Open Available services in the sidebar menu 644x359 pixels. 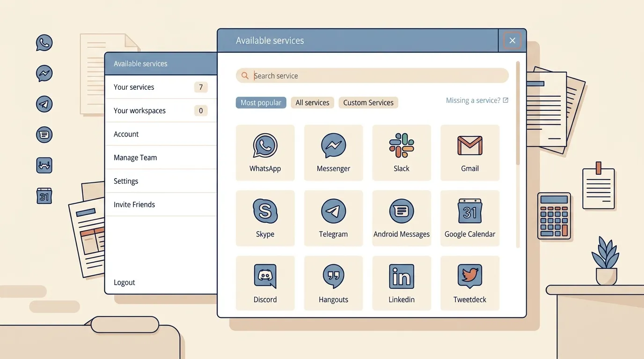pos(161,64)
